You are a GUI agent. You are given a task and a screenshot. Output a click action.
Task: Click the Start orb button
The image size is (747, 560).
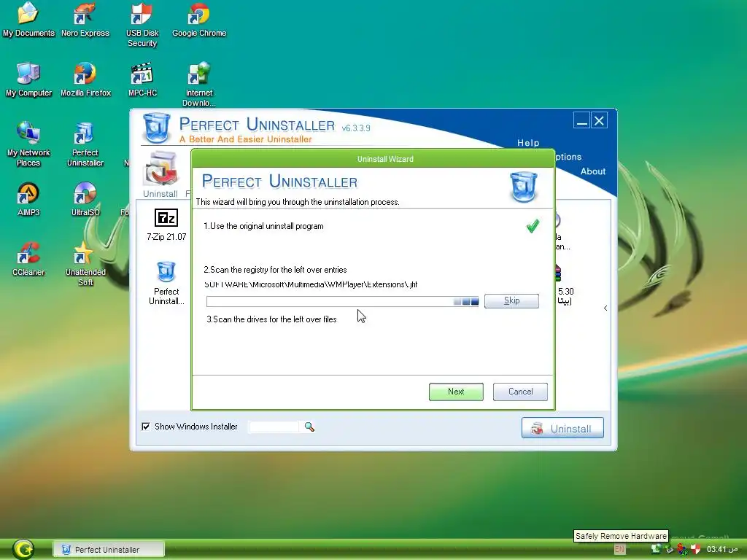coord(23,549)
